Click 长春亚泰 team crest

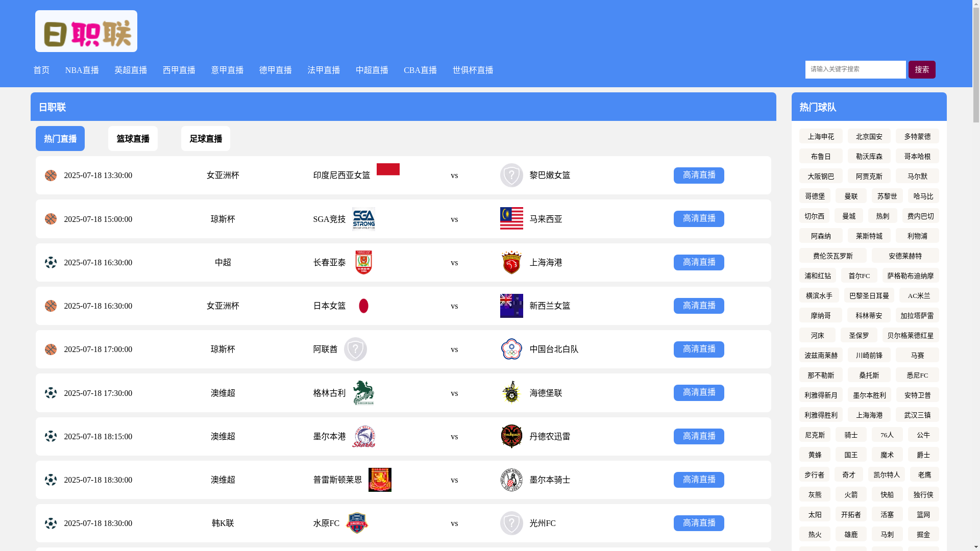coord(363,262)
